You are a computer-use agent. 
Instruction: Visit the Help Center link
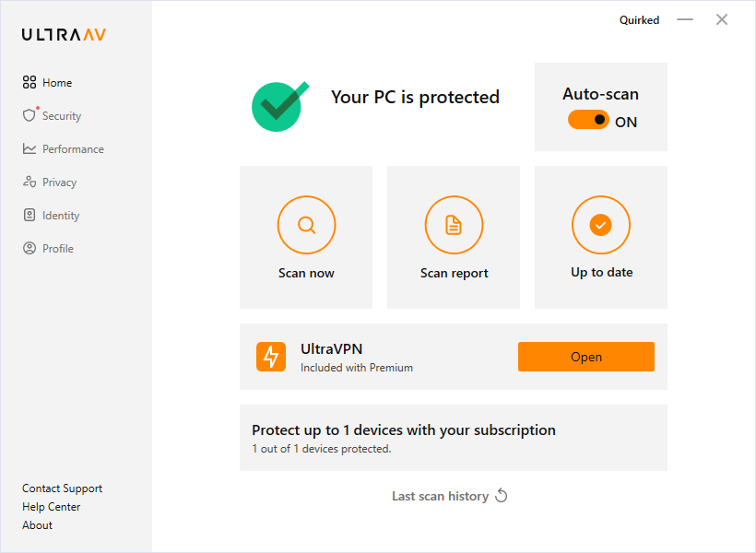click(x=51, y=507)
